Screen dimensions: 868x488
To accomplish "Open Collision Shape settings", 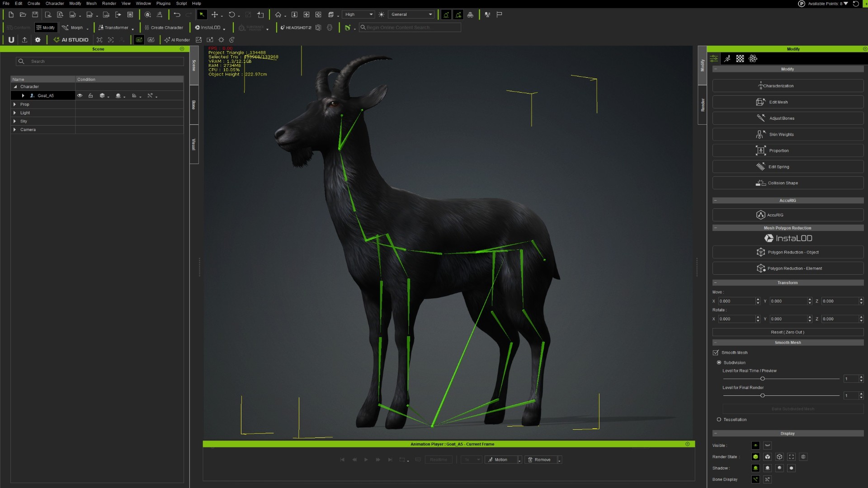I will pyautogui.click(x=788, y=183).
